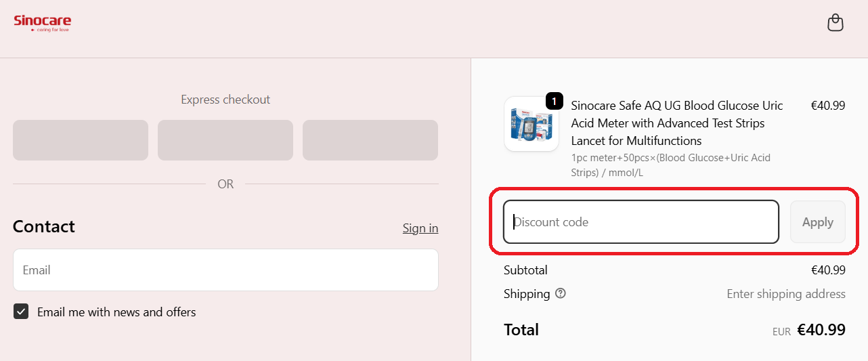Follow the Sign in link
The height and width of the screenshot is (361, 868).
pyautogui.click(x=420, y=228)
